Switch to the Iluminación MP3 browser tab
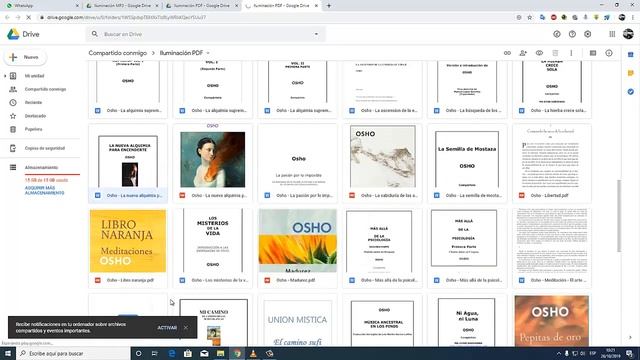Viewport: 640px width, 360px height. 122,6
